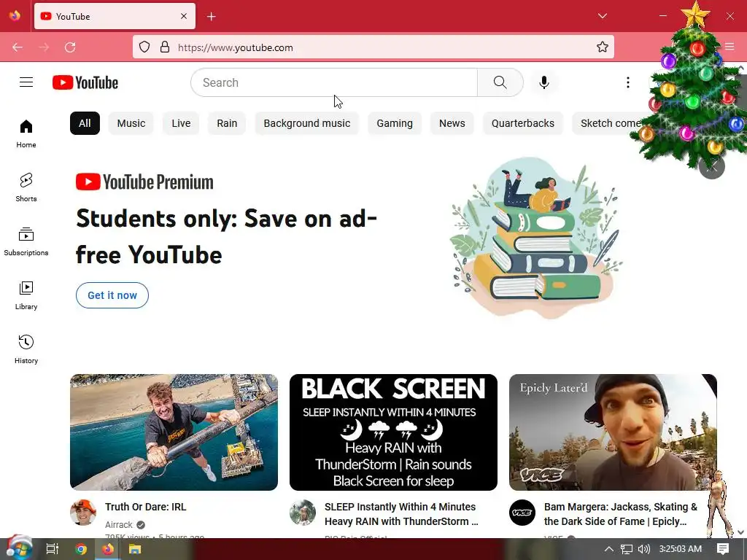Viewport: 747px width, 560px height.
Task: Select the Music filter chip
Action: point(131,123)
